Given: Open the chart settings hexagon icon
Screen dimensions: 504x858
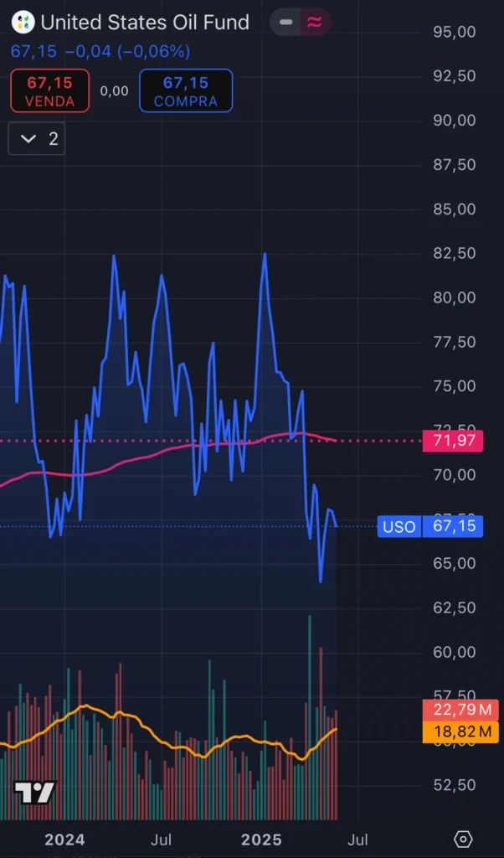Looking at the screenshot, I should coord(463,839).
